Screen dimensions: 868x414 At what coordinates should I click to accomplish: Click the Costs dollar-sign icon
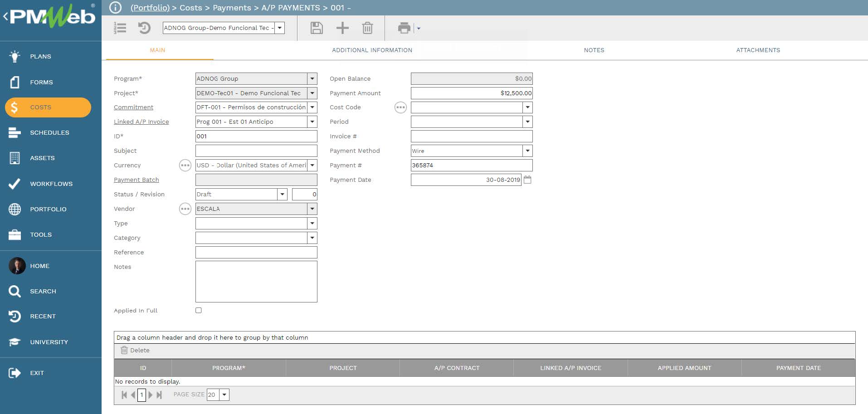[x=15, y=107]
